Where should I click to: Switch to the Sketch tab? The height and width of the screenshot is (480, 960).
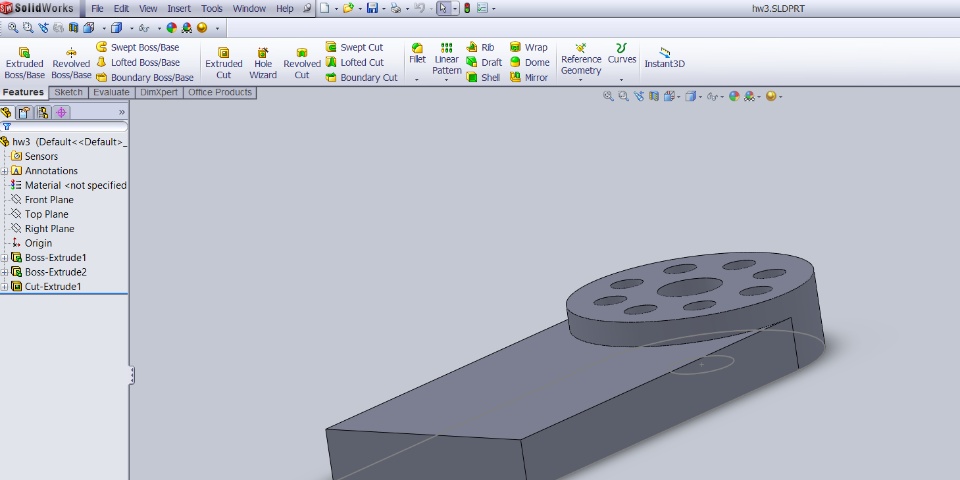(x=69, y=92)
